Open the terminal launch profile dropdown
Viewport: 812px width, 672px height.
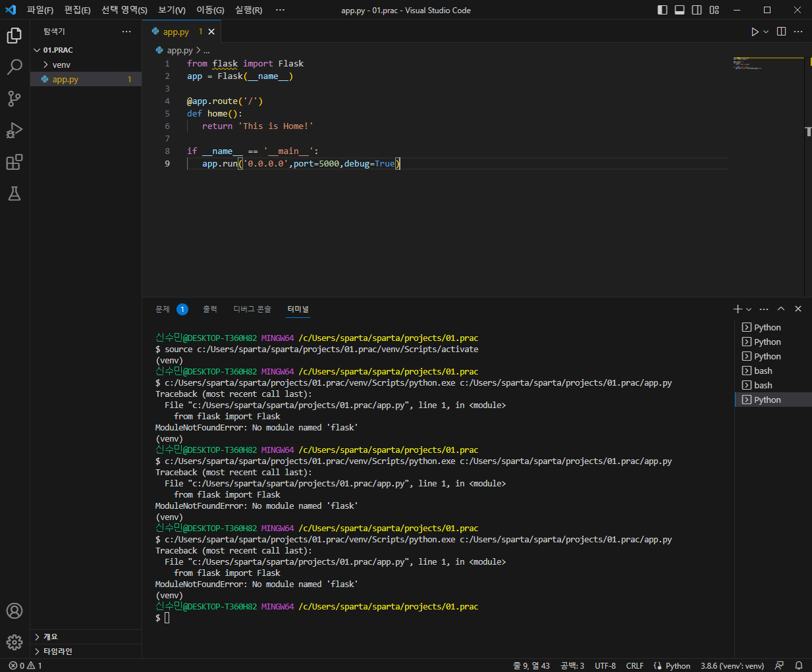tap(749, 309)
